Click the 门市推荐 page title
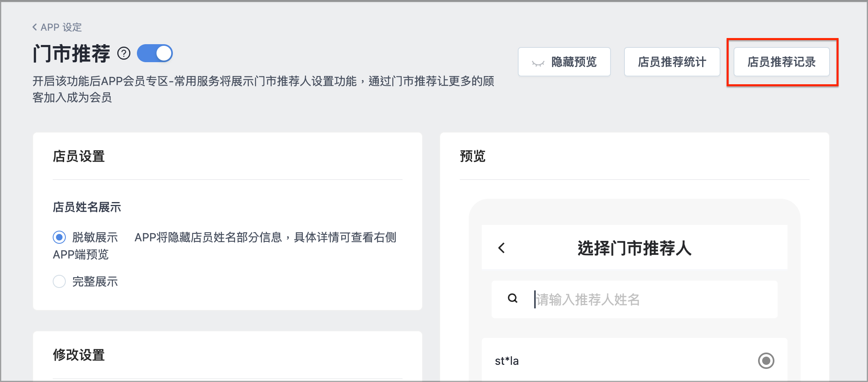The image size is (868, 382). [x=72, y=54]
